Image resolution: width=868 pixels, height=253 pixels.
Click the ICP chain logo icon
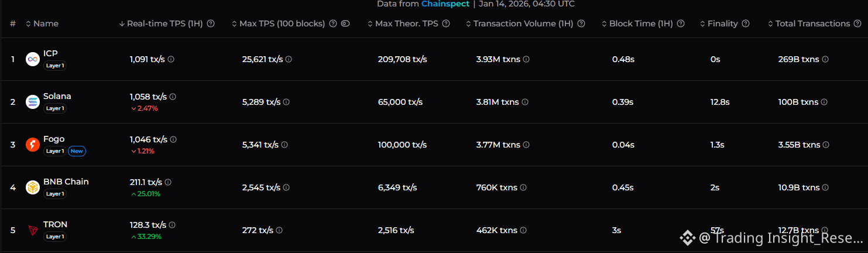click(33, 59)
